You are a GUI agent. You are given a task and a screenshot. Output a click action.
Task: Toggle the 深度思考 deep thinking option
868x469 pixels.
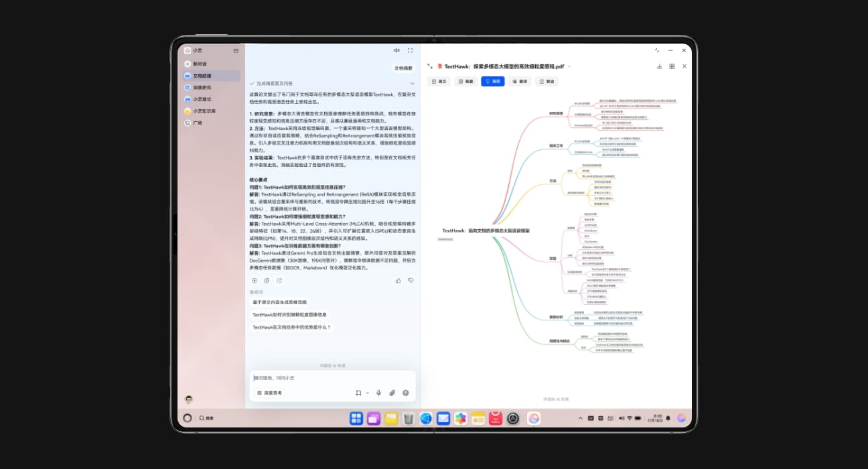(x=270, y=393)
